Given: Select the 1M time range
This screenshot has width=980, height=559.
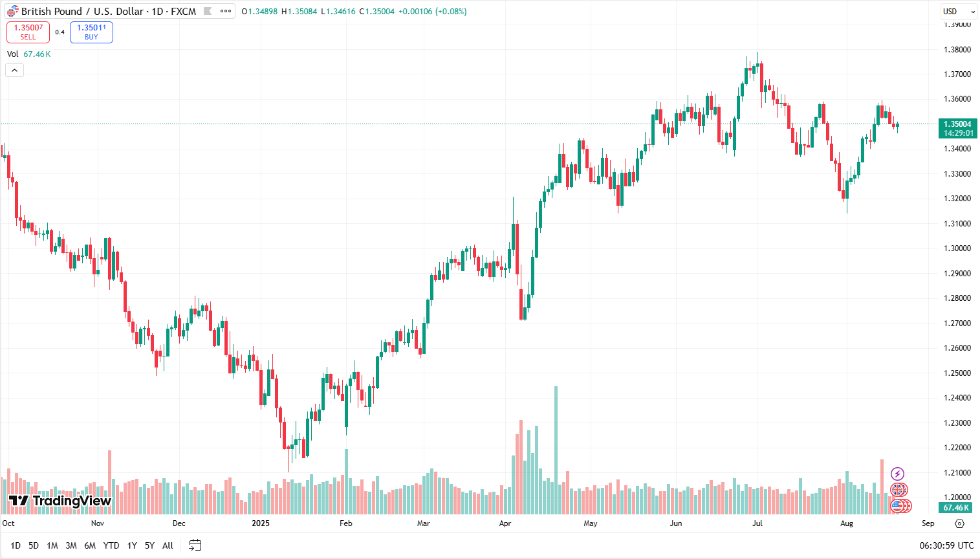Looking at the screenshot, I should [x=52, y=545].
